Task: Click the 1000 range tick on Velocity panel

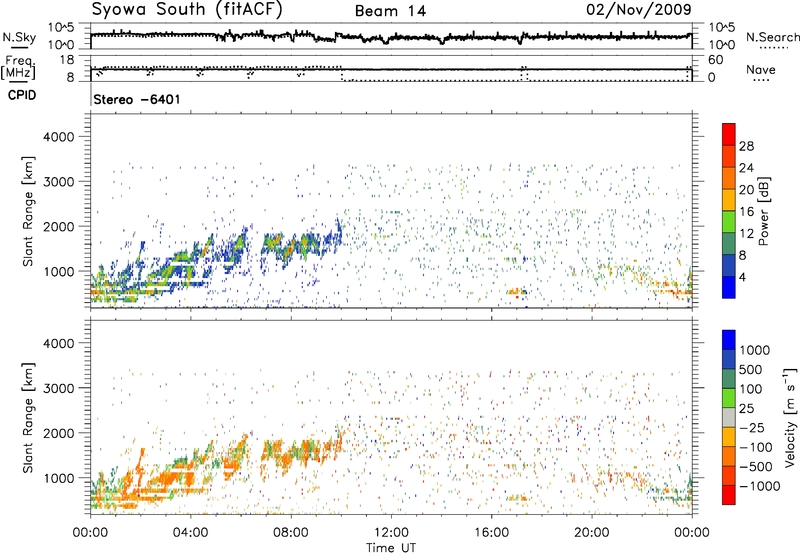Action: click(x=58, y=478)
